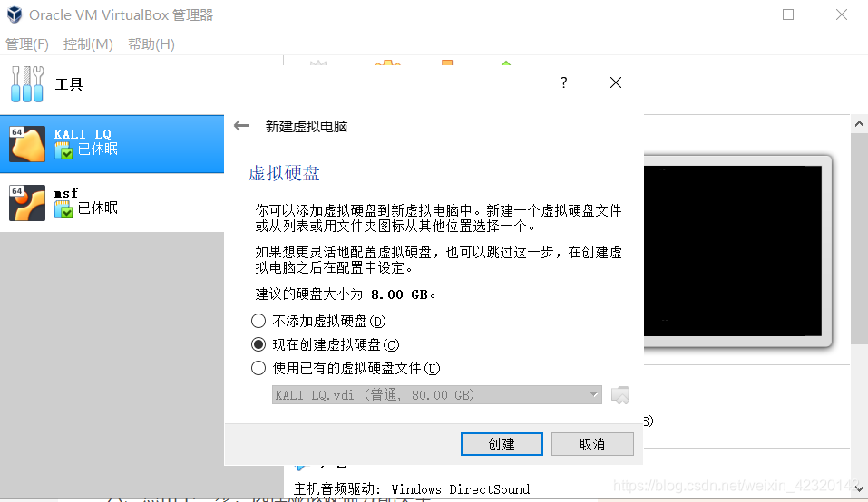
Task: Select 不添加虚拟硬盘 radio option
Action: pyautogui.click(x=258, y=321)
